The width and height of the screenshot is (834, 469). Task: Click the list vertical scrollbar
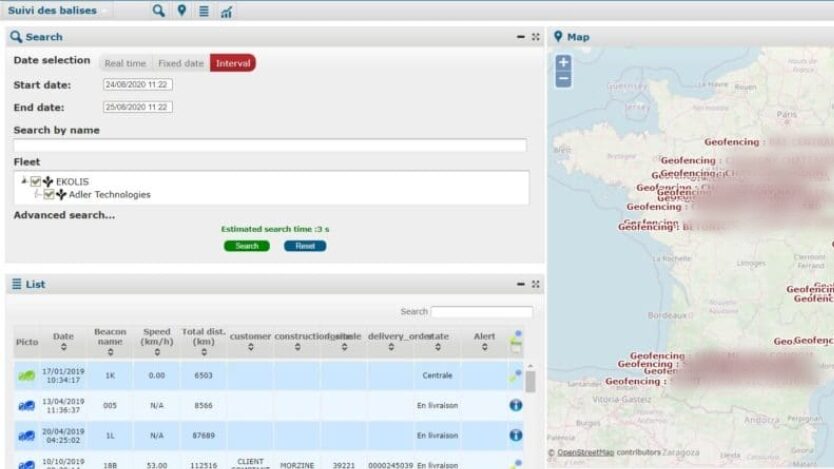click(x=530, y=382)
